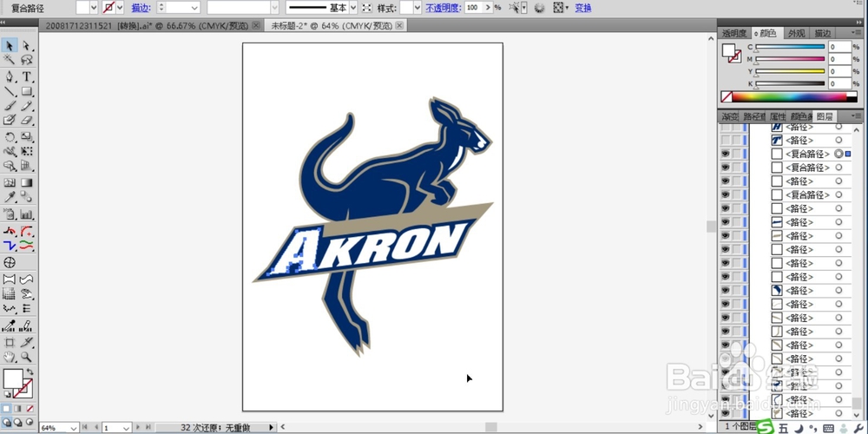This screenshot has height=434, width=868.
Task: Click the cyan C slider in Color panel
Action: click(x=790, y=47)
